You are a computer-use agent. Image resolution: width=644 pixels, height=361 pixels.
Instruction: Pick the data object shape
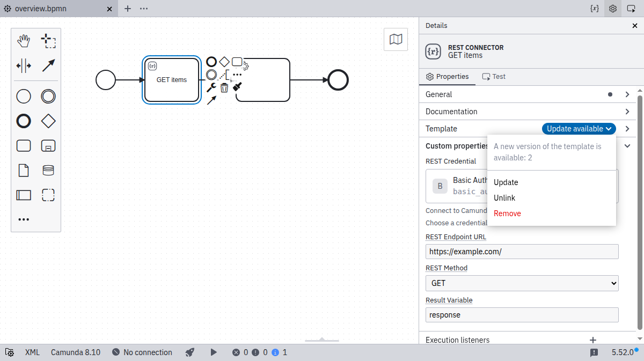[24, 171]
